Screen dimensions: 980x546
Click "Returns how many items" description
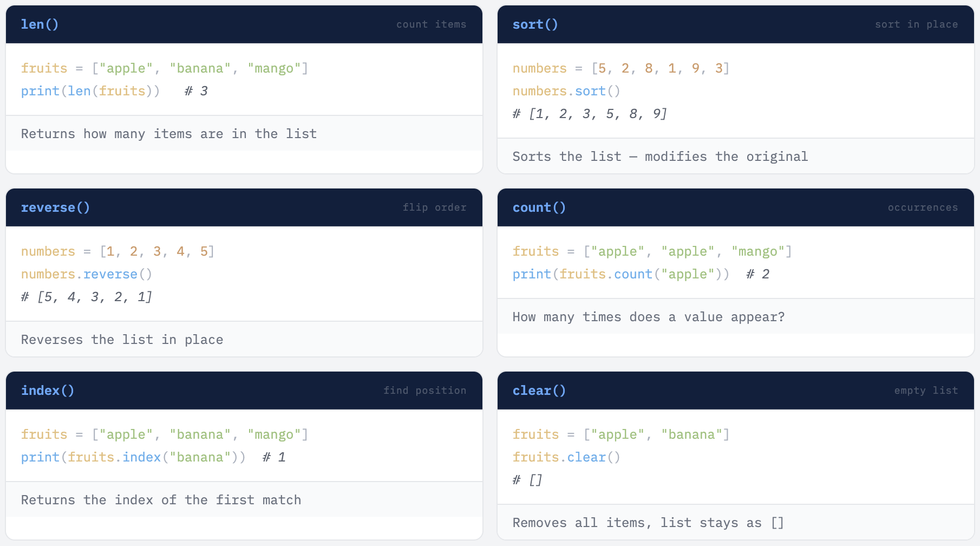pos(168,134)
